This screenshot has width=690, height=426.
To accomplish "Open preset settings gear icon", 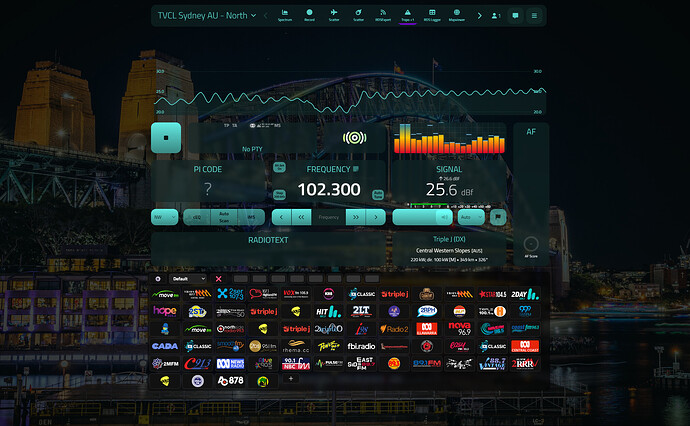I will pyautogui.click(x=158, y=279).
